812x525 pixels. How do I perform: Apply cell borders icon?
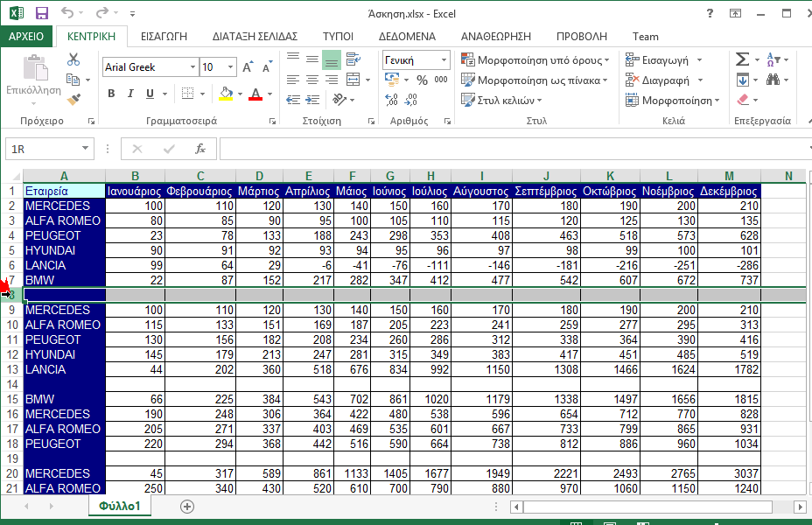188,94
